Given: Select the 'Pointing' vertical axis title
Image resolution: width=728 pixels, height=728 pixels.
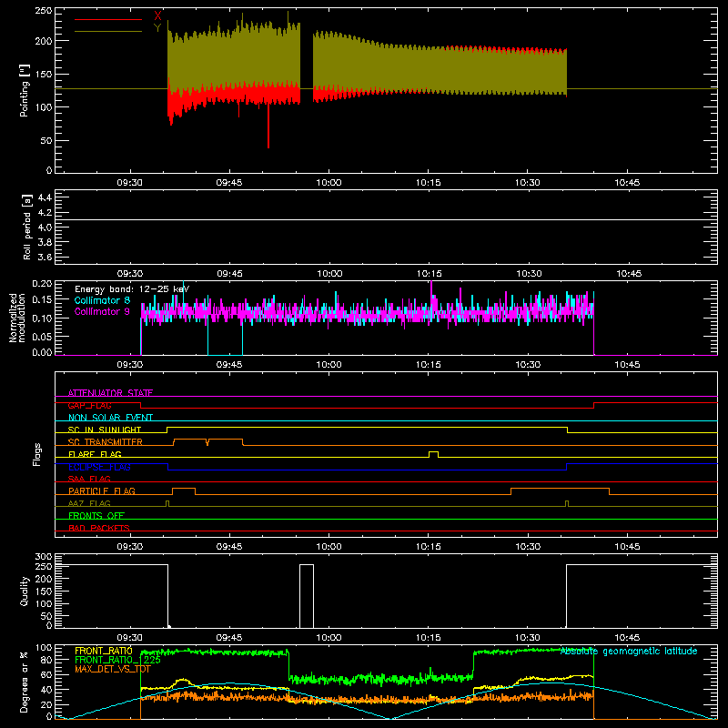Looking at the screenshot, I should pos(25,90).
